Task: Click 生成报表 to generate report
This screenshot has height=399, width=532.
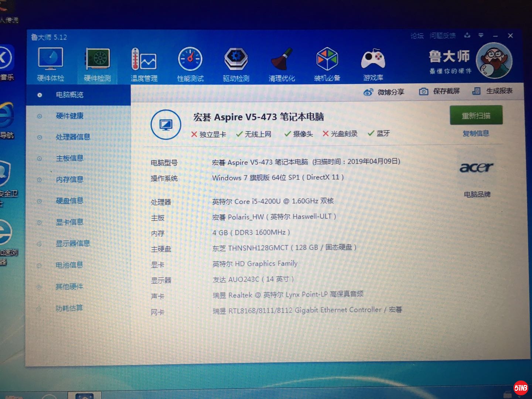Action: coord(492,91)
